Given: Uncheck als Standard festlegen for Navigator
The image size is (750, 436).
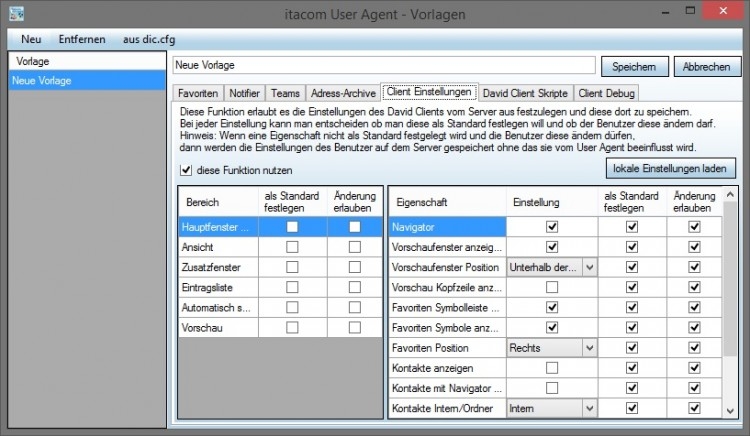Looking at the screenshot, I should tap(632, 227).
